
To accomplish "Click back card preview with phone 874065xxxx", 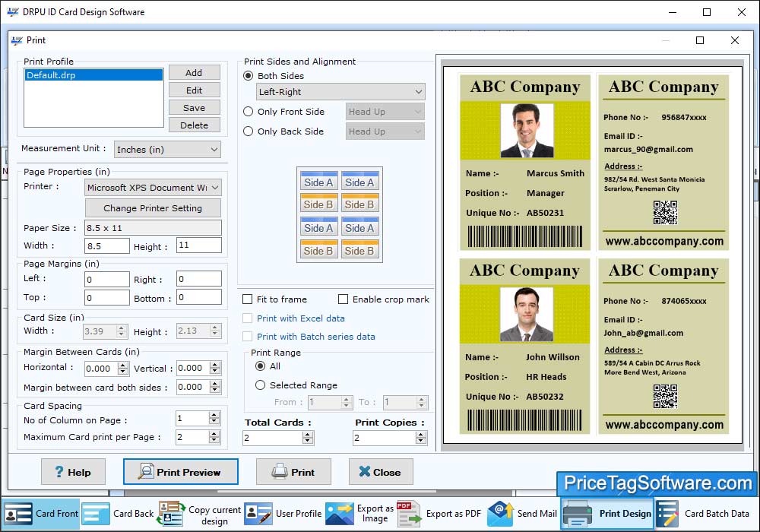I will [x=663, y=346].
